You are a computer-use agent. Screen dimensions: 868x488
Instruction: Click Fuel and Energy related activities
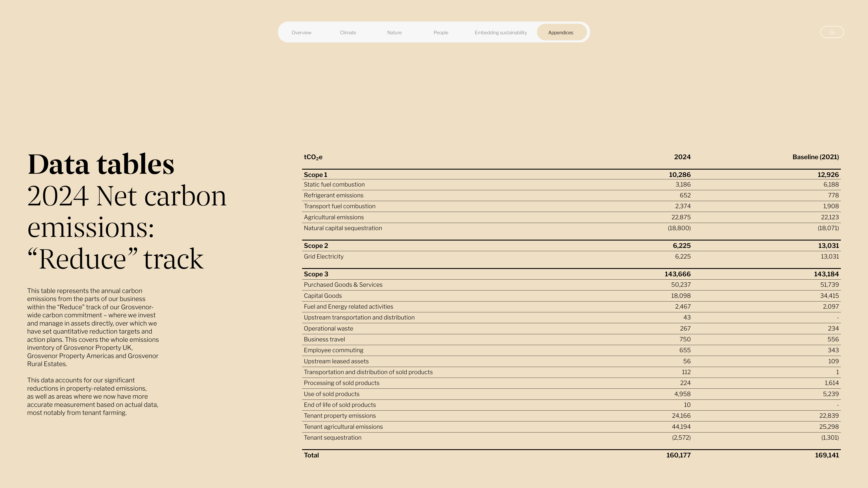point(349,306)
